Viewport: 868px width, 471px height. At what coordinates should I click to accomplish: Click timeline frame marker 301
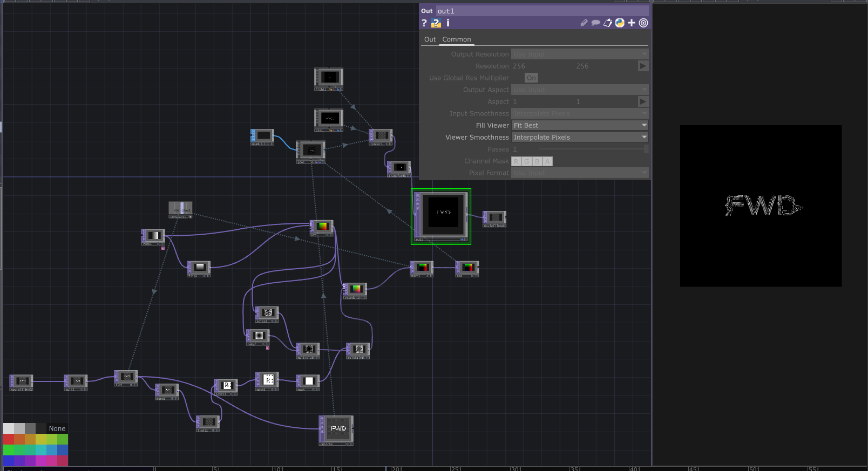point(516,468)
